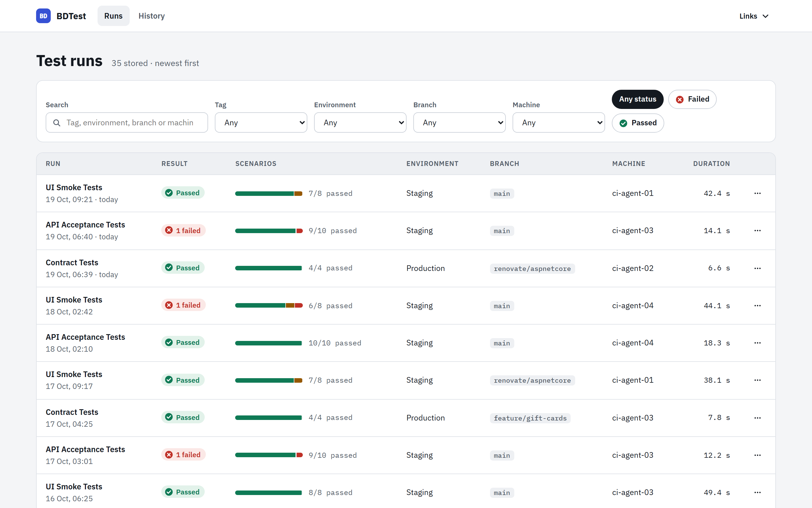
Task: Click the 49.4 s duration value
Action: tap(717, 492)
